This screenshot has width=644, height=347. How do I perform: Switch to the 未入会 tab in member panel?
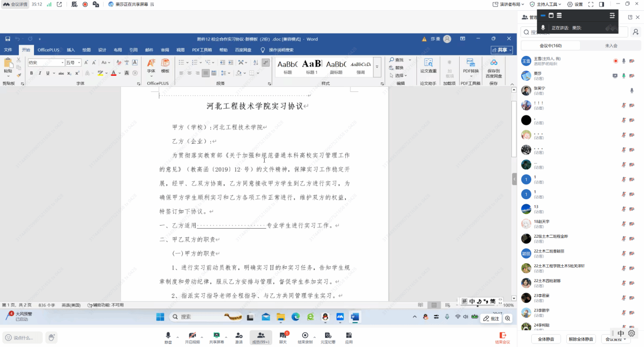611,46
